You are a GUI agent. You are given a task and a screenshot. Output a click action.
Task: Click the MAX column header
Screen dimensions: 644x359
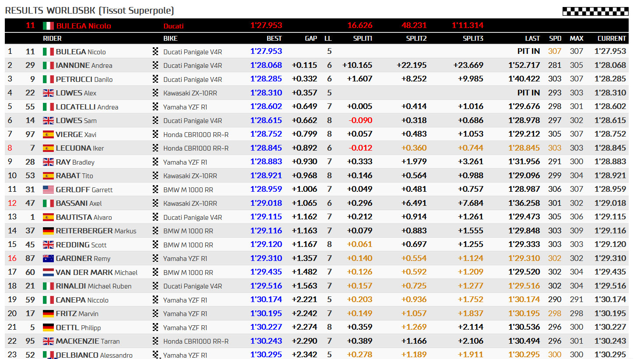coord(577,39)
